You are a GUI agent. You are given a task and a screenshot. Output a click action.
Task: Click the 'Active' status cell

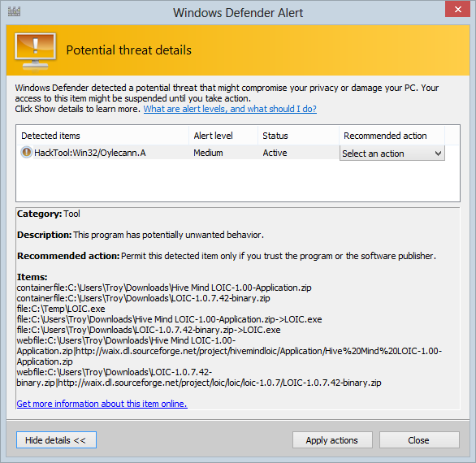[x=275, y=153]
